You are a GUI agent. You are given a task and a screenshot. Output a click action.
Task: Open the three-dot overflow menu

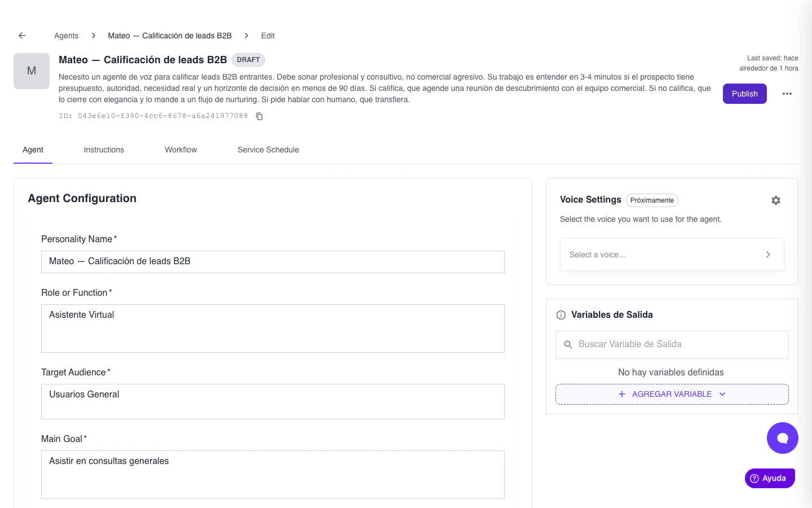[x=787, y=94]
